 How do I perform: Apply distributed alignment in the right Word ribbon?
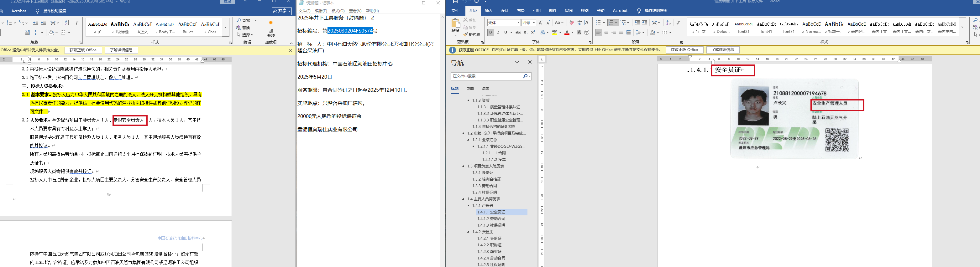[x=629, y=33]
